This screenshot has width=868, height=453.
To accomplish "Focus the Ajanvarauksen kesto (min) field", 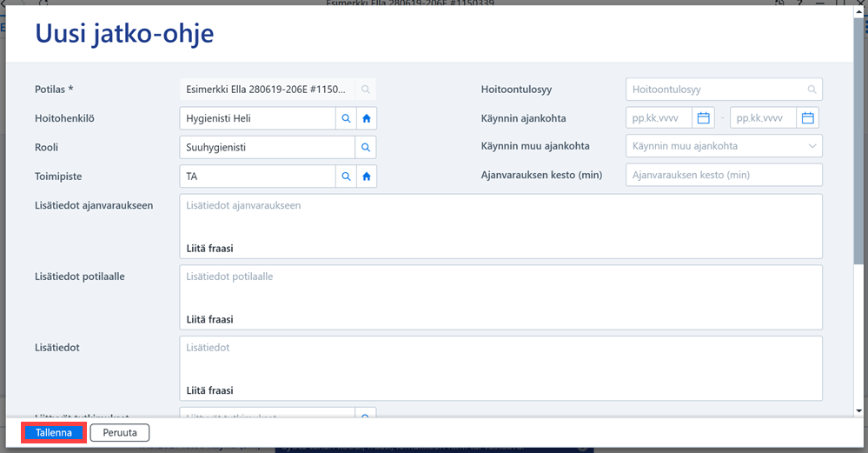I will point(724,175).
